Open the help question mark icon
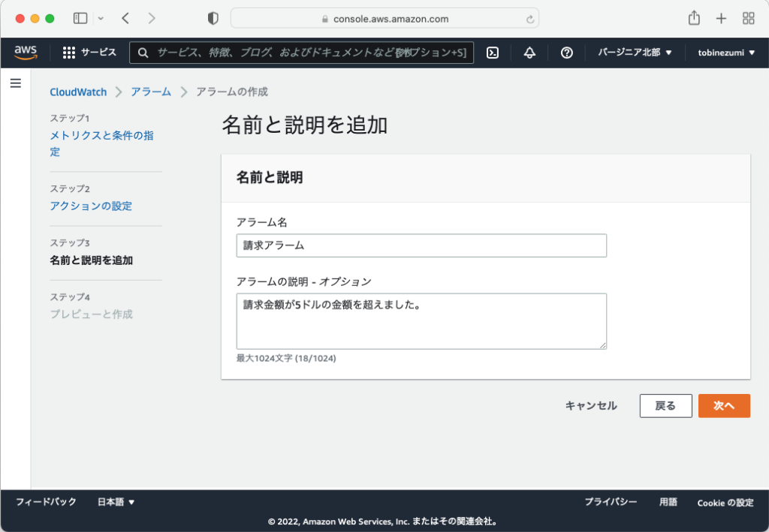 [566, 53]
